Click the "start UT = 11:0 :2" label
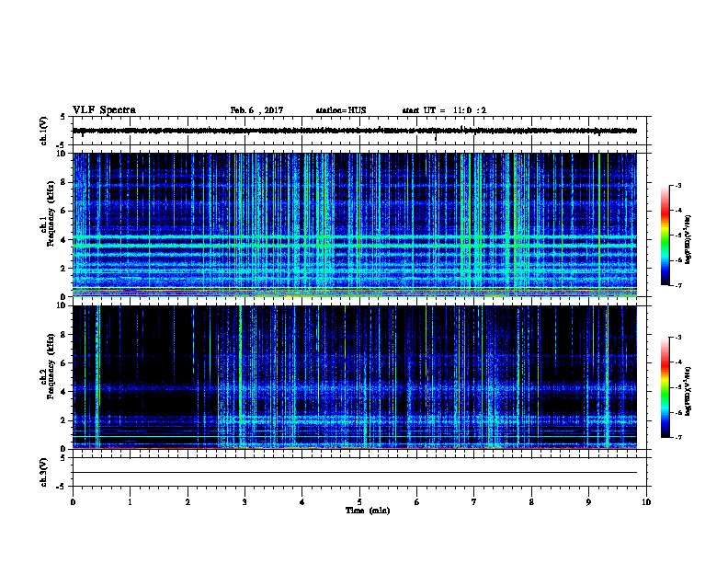The image size is (728, 563). click(444, 110)
